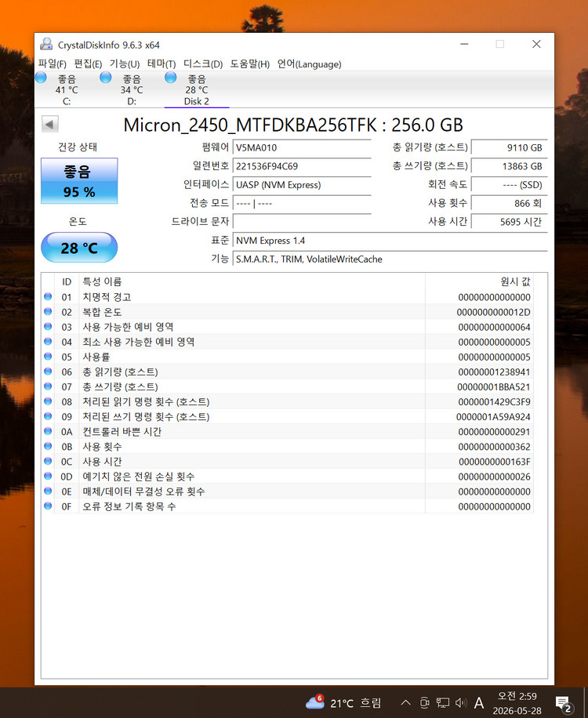Click the ID column header

click(67, 281)
